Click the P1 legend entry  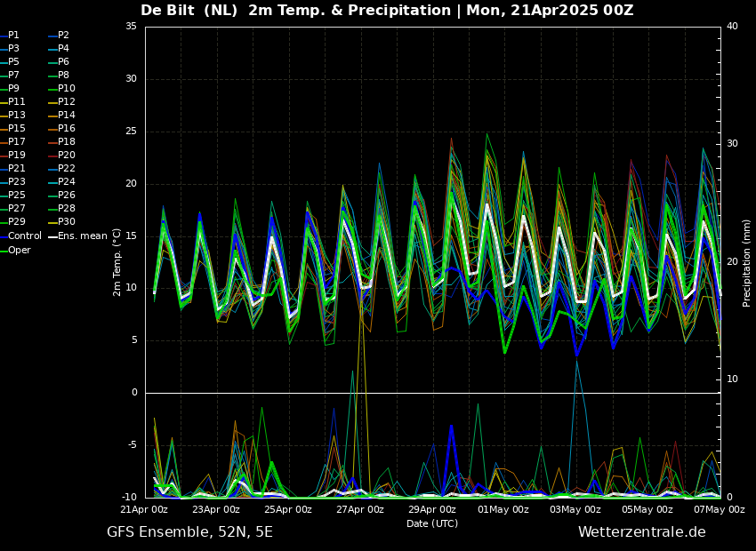point(13,36)
